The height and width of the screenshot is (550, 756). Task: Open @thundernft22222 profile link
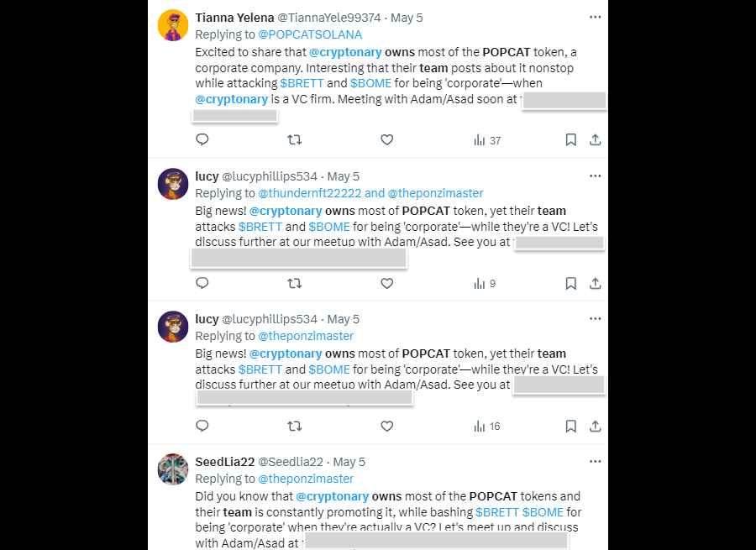(x=309, y=193)
